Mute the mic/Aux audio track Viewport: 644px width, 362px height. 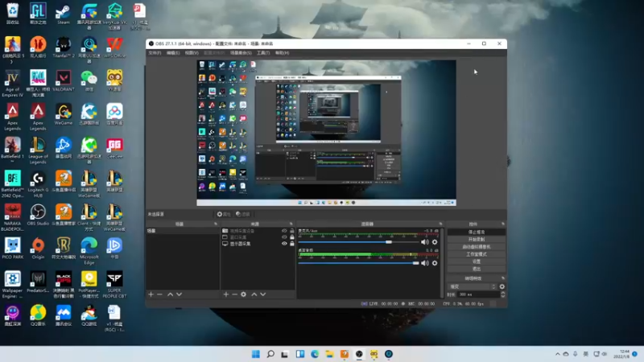(425, 242)
